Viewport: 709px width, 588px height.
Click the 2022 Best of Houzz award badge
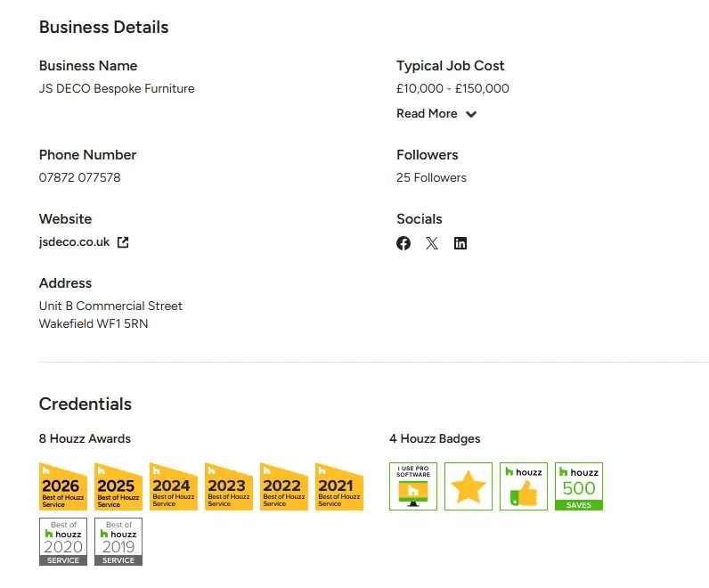(284, 487)
